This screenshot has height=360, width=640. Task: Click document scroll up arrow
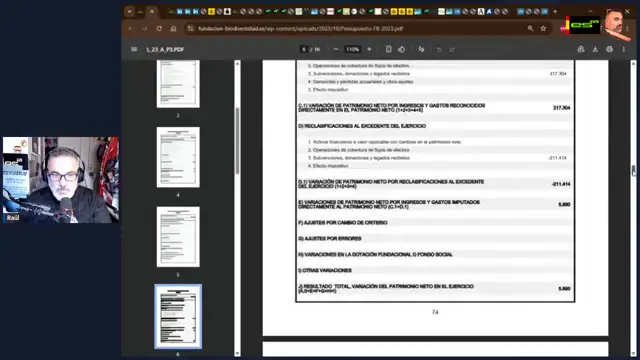(x=633, y=63)
